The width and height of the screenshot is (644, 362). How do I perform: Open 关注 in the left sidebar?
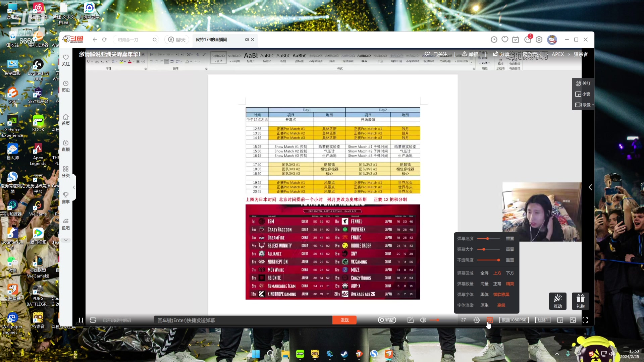point(66,60)
